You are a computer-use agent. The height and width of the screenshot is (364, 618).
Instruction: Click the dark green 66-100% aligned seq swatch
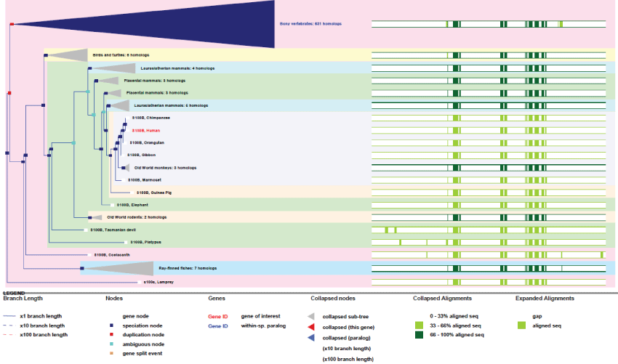[419, 335]
